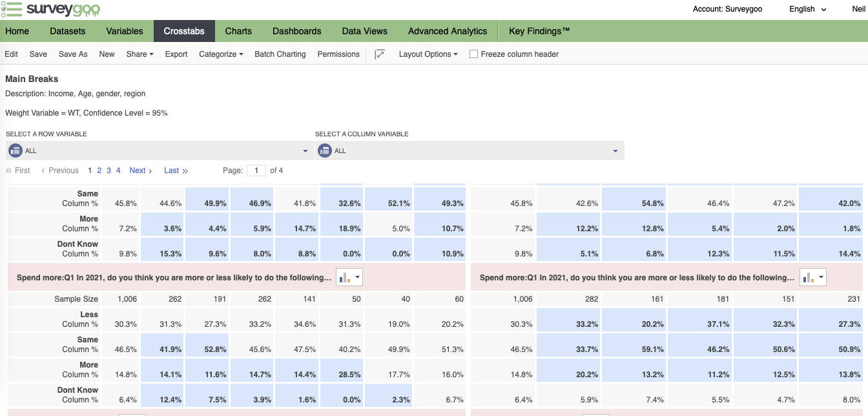Click the Surveygoo logo

(x=50, y=10)
